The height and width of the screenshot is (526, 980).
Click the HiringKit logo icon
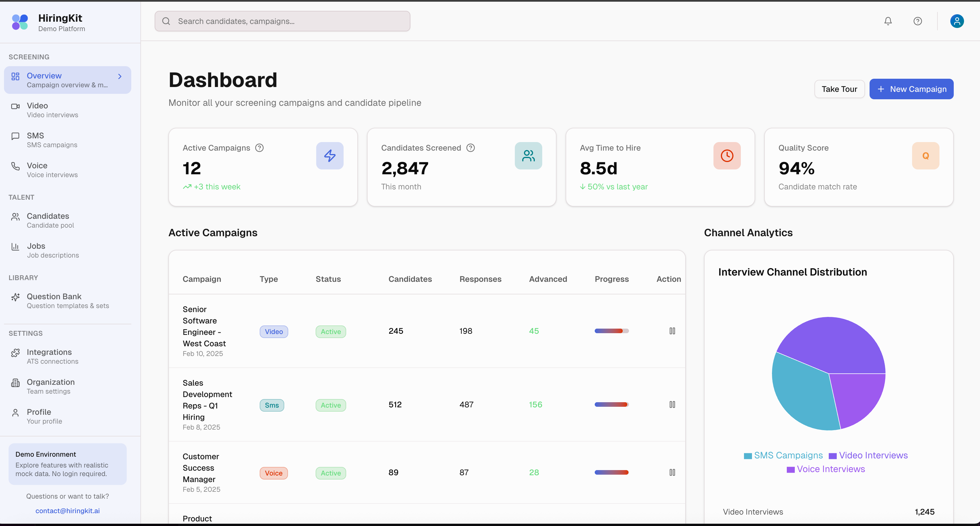20,22
